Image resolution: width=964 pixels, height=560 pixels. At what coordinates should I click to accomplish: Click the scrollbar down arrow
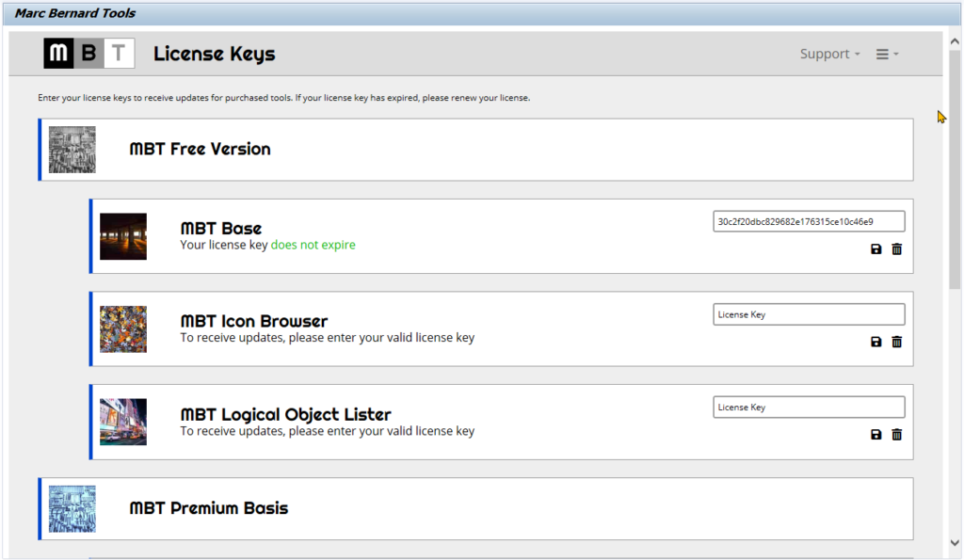pos(955,543)
